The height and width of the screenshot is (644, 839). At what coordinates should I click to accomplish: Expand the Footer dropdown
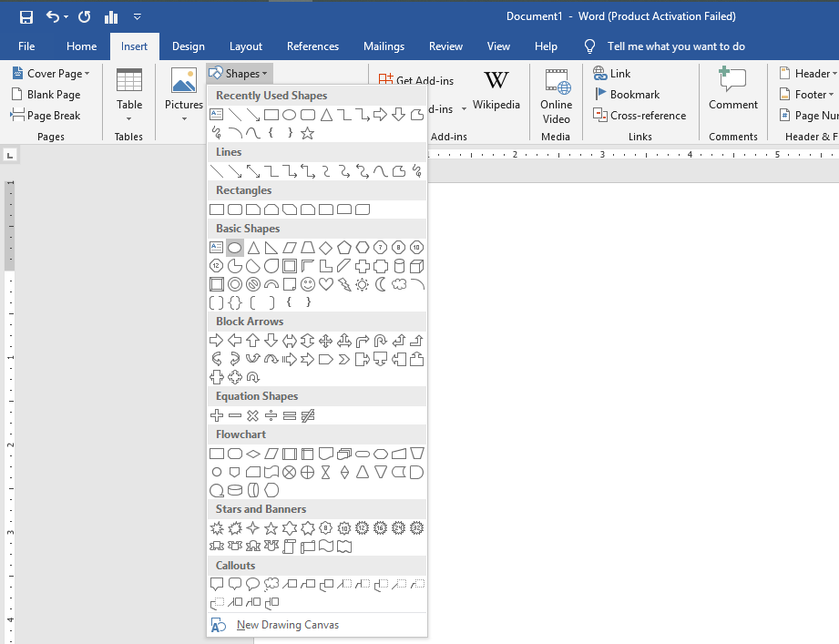(831, 95)
